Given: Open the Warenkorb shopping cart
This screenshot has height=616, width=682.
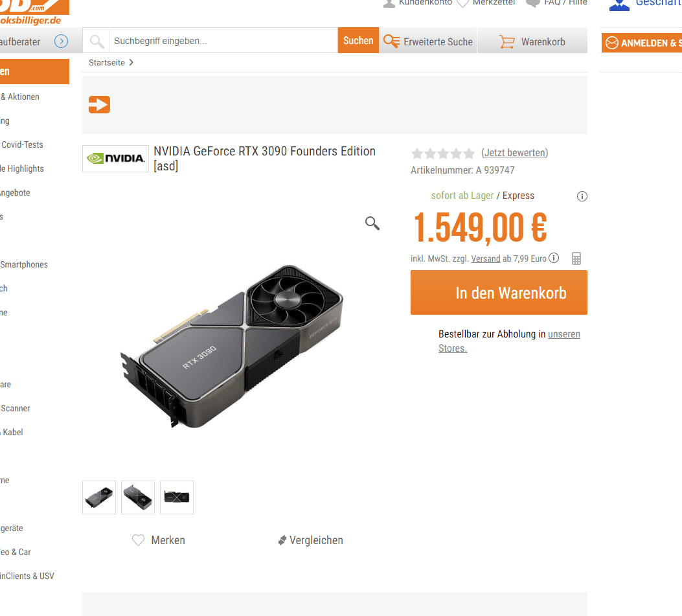Looking at the screenshot, I should click(532, 41).
